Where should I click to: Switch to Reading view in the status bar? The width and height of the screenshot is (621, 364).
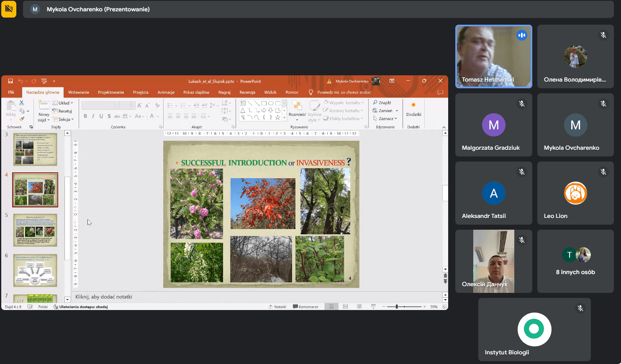tap(359, 307)
